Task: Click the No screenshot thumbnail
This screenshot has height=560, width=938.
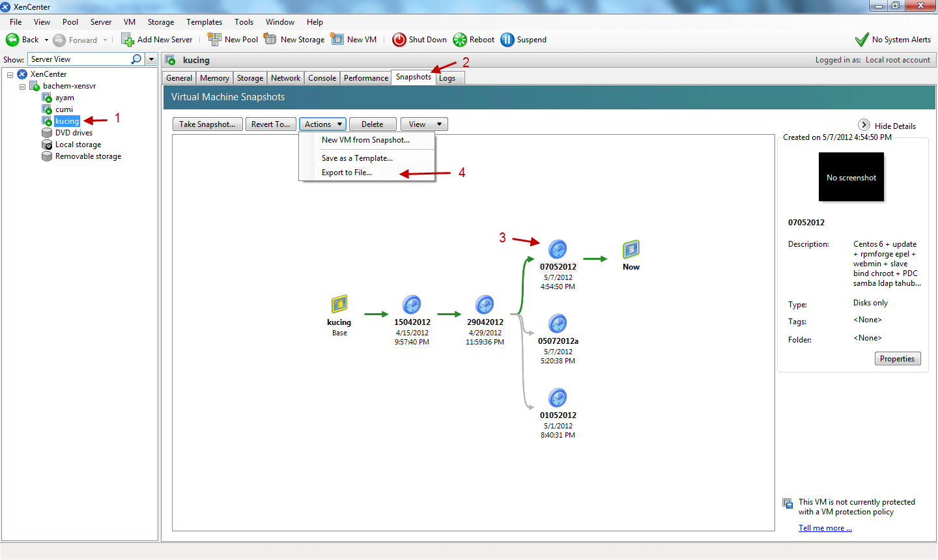Action: point(851,177)
